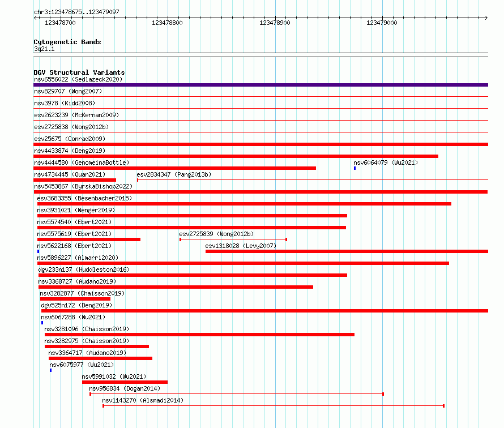Open dgv525n172 (Deng2019) label

pyautogui.click(x=76, y=305)
